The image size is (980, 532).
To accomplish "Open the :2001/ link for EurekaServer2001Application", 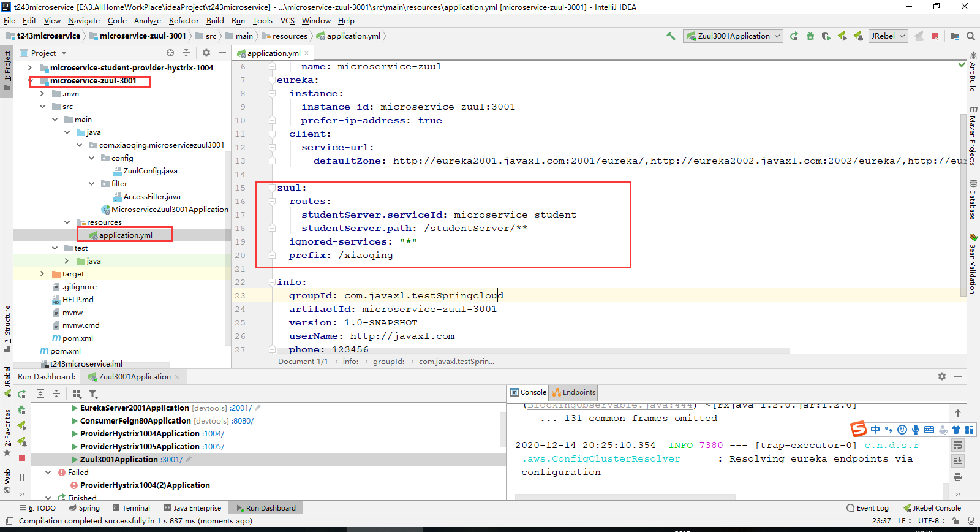I will tap(241, 408).
